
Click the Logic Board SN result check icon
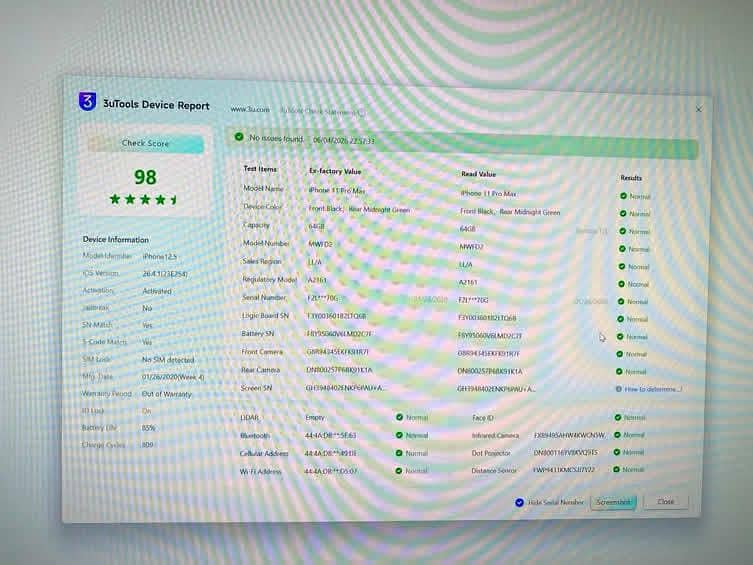[620, 319]
